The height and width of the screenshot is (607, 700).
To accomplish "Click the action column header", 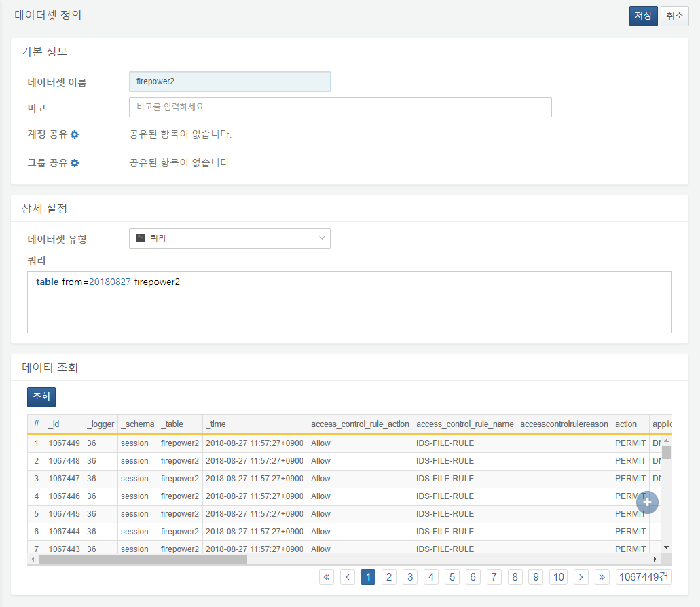I will [x=630, y=424].
